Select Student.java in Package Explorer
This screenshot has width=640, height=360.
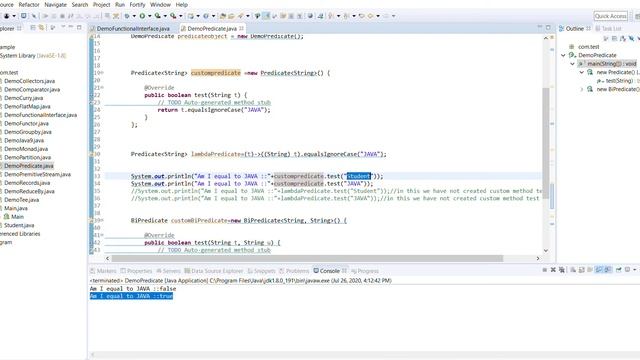tap(19, 225)
